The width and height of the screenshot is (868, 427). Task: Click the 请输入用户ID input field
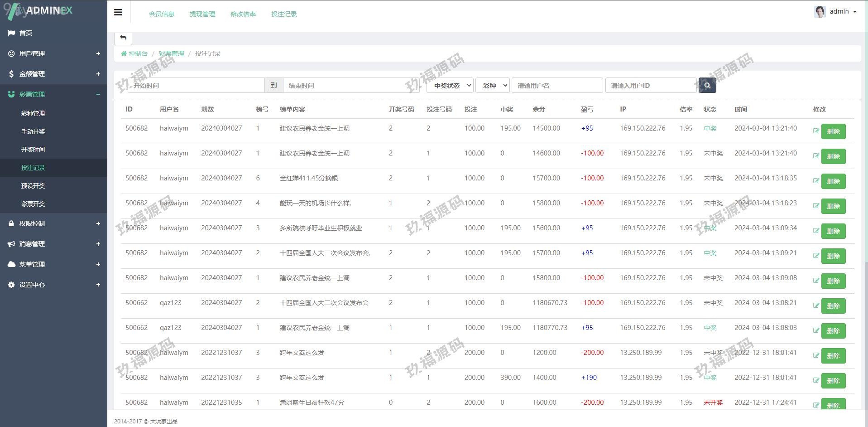650,85
